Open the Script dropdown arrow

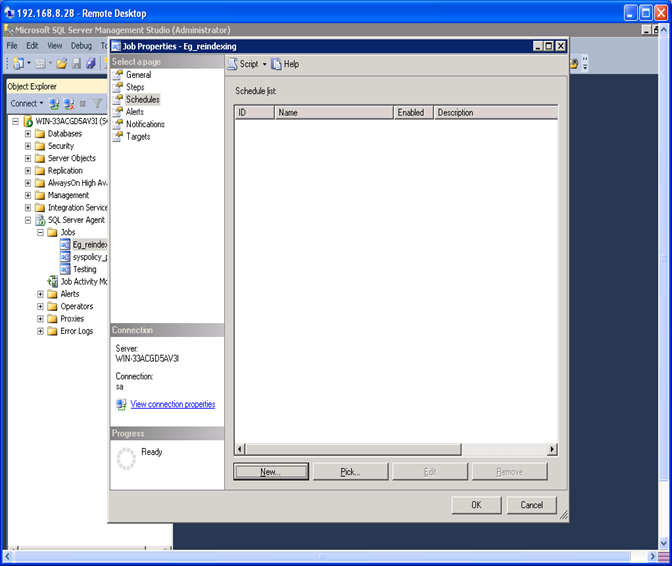point(264,64)
